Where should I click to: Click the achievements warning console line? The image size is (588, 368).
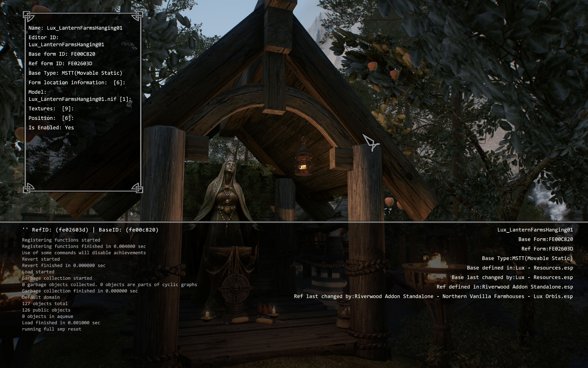click(x=84, y=253)
